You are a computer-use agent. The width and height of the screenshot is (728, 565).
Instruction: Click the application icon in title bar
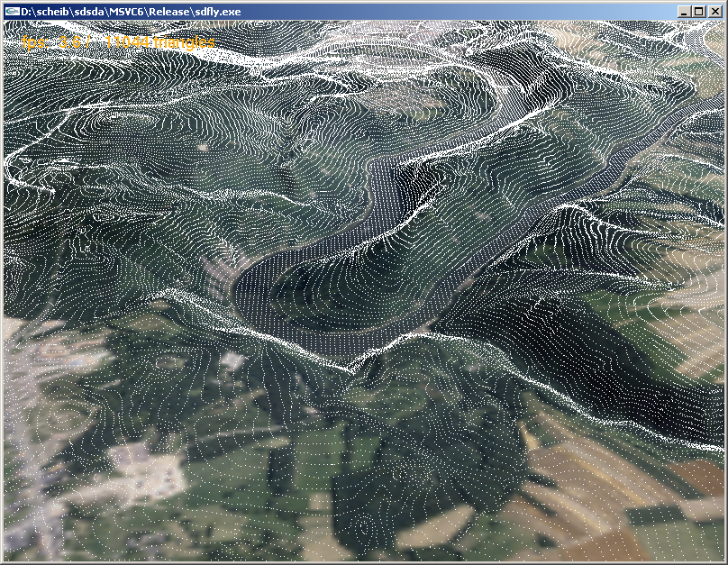[x=13, y=12]
